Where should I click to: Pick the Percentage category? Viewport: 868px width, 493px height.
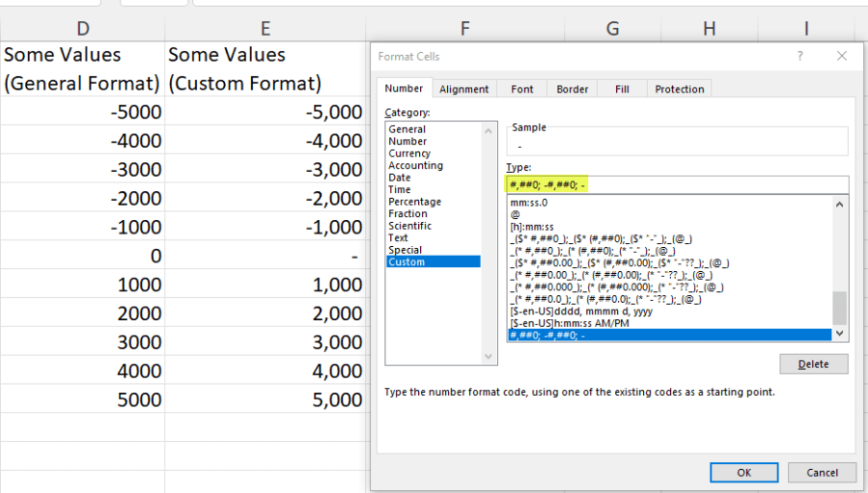coord(414,202)
